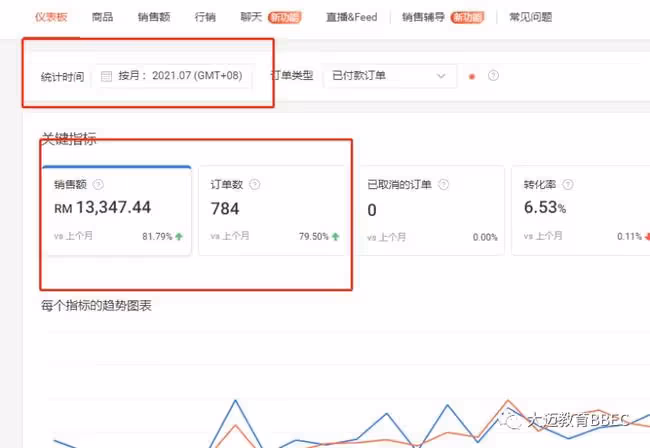This screenshot has height=448, width=650.
Task: Click the help icon beside 订单数
Action: (255, 184)
